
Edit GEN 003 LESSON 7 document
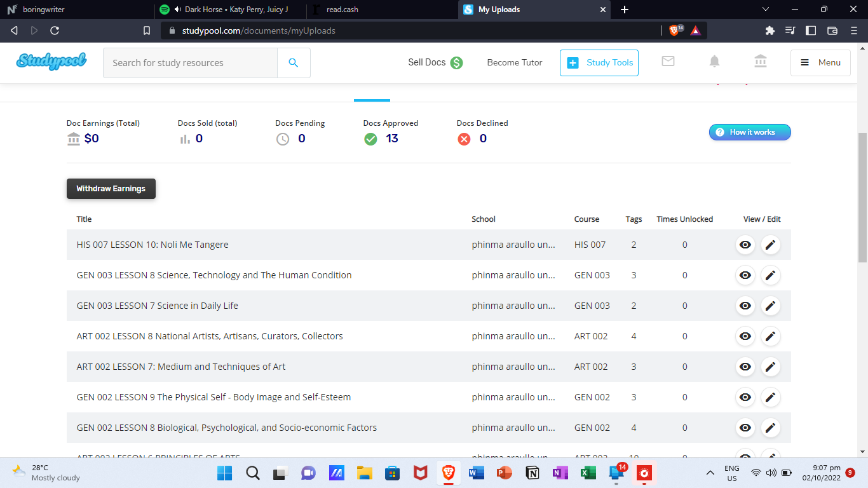771,306
